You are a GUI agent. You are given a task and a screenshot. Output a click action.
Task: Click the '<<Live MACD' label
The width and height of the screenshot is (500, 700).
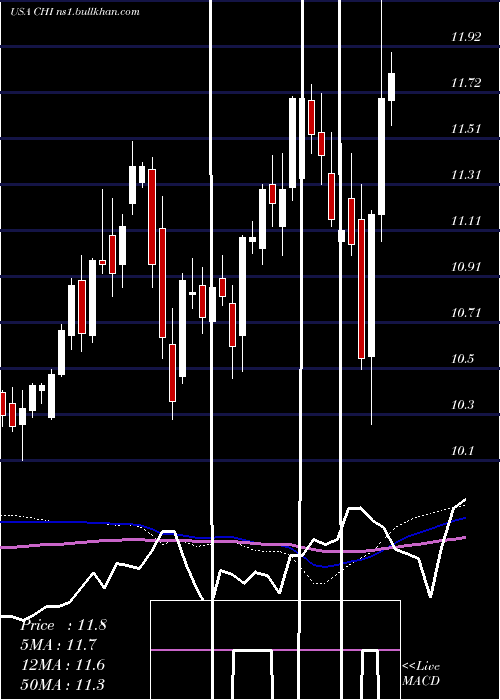point(421,673)
